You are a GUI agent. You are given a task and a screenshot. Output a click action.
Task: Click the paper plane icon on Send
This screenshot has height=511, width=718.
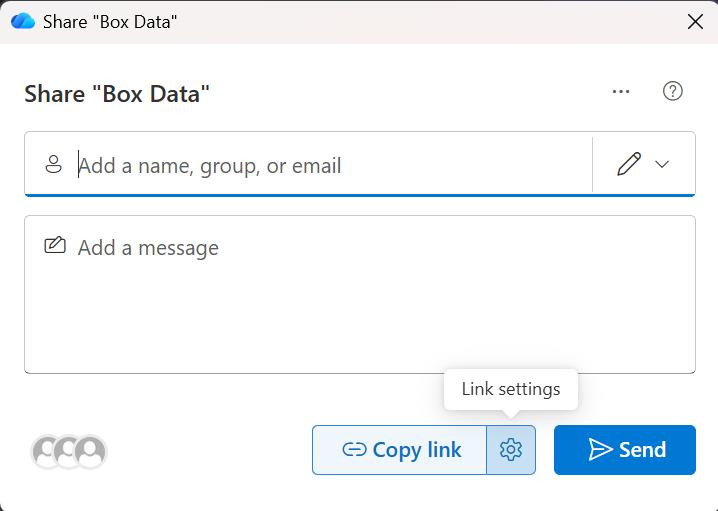600,450
